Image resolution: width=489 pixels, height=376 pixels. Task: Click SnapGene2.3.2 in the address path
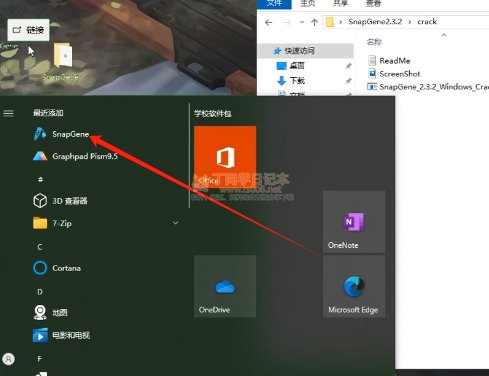pyautogui.click(x=375, y=22)
